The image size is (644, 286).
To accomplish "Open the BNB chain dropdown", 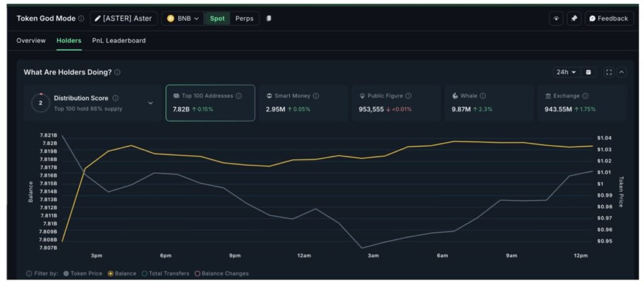I will 183,19.
